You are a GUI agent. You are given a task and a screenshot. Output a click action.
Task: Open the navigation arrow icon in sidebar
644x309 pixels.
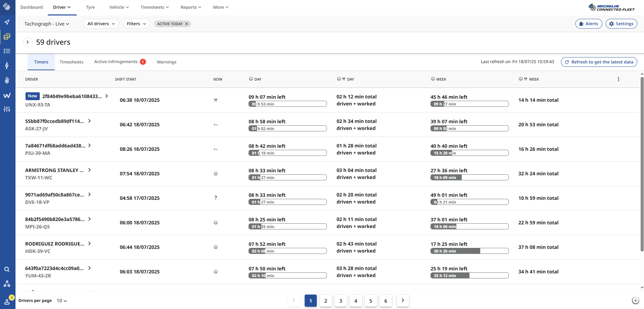(7, 22)
